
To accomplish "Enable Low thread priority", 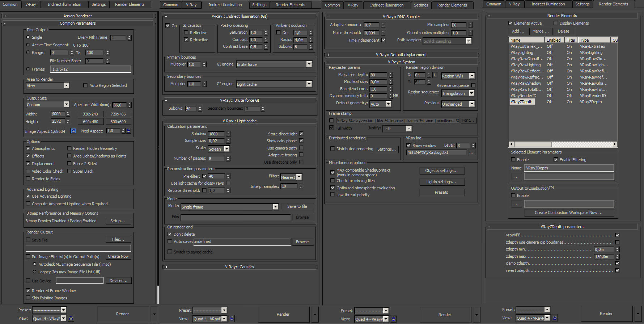I will pos(332,195).
